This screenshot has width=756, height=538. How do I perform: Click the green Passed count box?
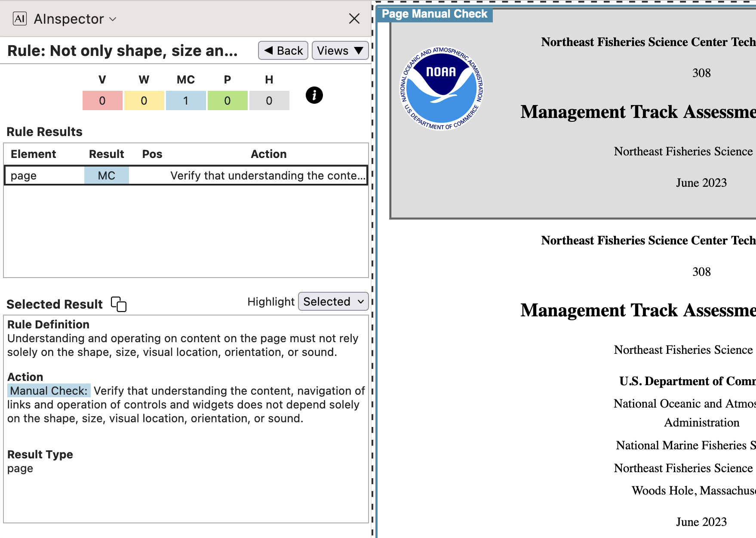point(227,100)
